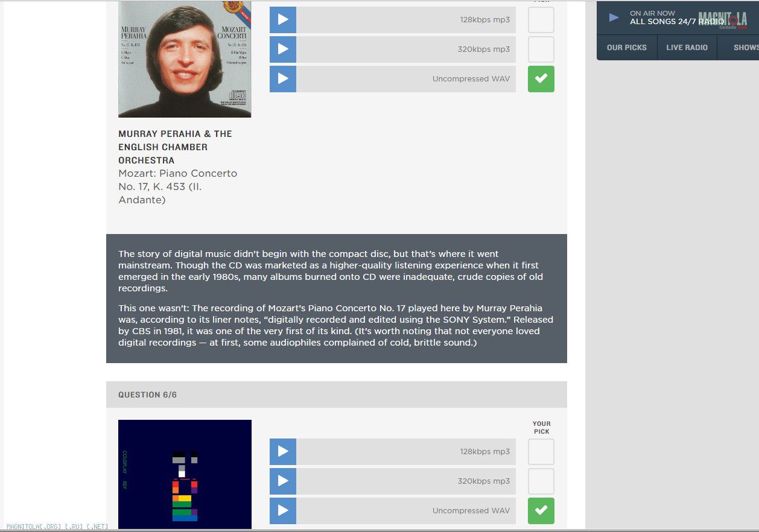Image resolution: width=759 pixels, height=532 pixels.
Task: Toggle the Mozart Uncompressed WAV green checkmark
Action: [541, 79]
